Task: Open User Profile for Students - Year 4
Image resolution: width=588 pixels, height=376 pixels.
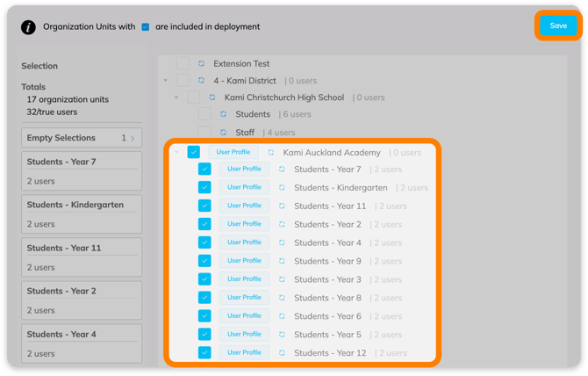Action: (x=244, y=242)
